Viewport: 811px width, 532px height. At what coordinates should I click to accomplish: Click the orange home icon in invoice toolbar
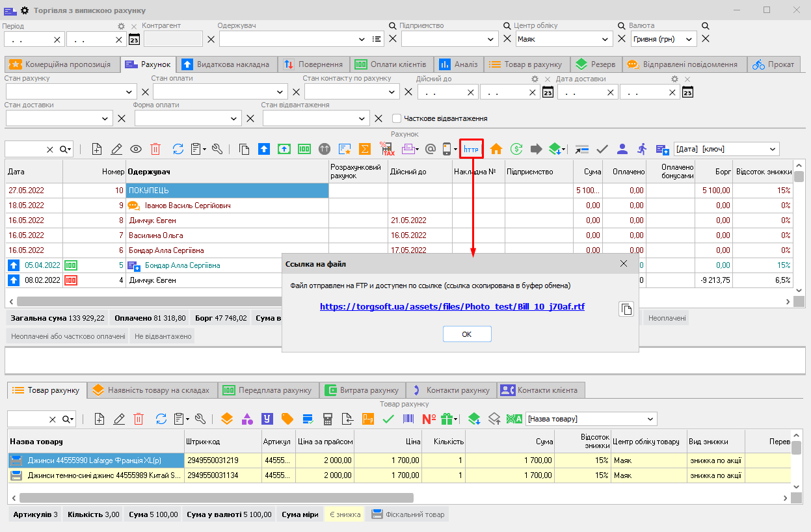(496, 149)
